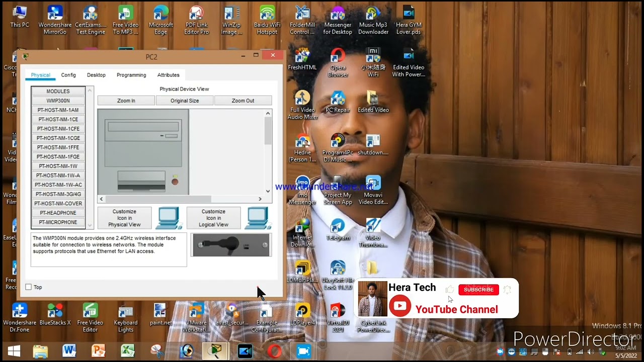Open the Desktop tab in PC2

(x=96, y=75)
